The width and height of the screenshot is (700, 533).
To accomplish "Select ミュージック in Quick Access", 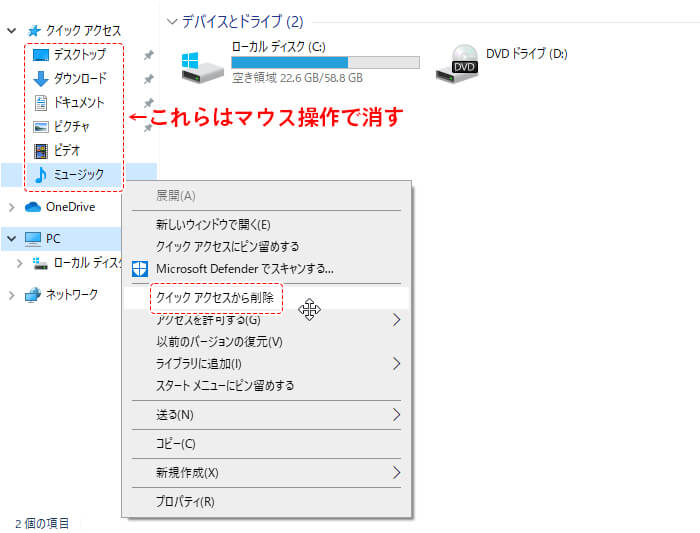I will pyautogui.click(x=79, y=175).
